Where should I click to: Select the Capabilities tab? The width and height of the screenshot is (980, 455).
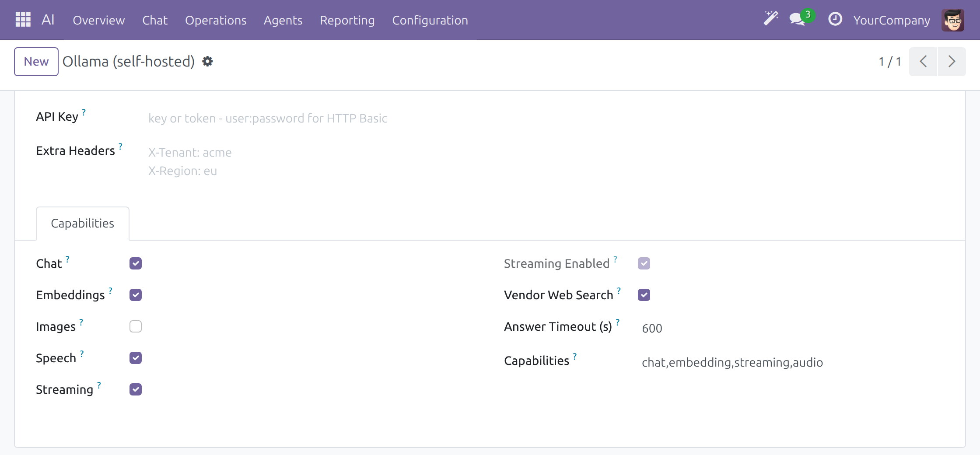tap(82, 223)
